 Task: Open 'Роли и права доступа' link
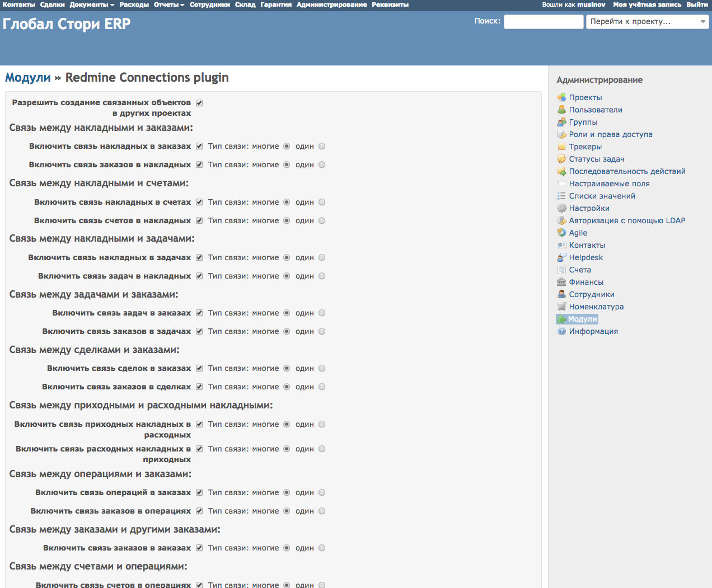(x=611, y=134)
